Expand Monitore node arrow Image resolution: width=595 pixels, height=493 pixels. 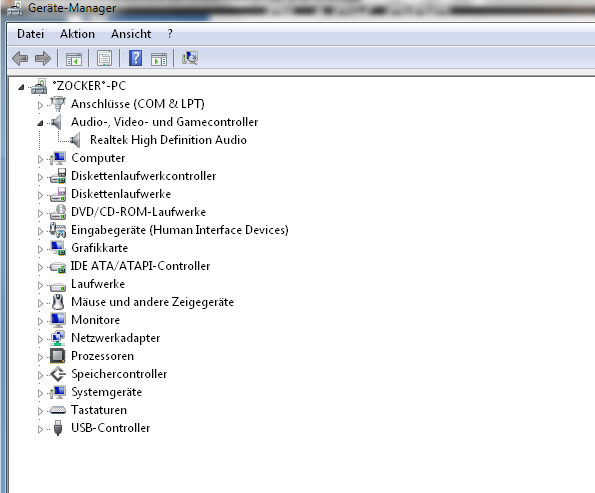point(40,321)
